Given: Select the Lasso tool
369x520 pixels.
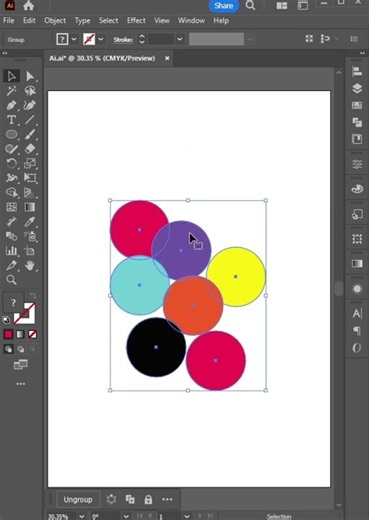Looking at the screenshot, I should (x=30, y=91).
